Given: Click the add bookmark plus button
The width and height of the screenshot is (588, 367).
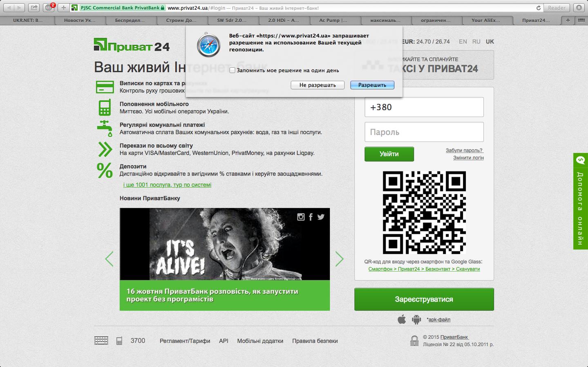Looking at the screenshot, I should point(63,8).
